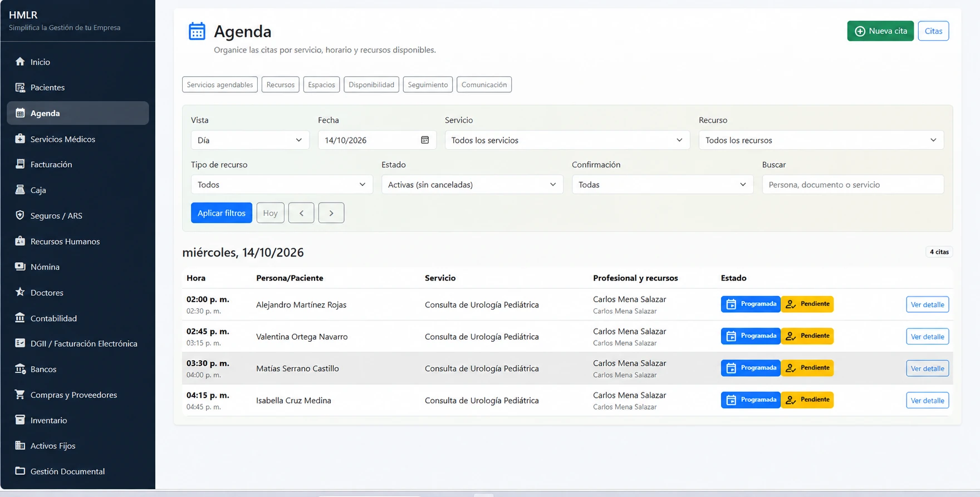The width and height of the screenshot is (980, 497).
Task: Click the Doctores star icon
Action: pyautogui.click(x=20, y=292)
